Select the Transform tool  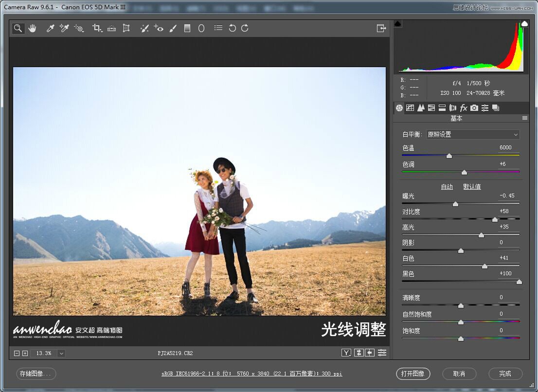tap(126, 28)
